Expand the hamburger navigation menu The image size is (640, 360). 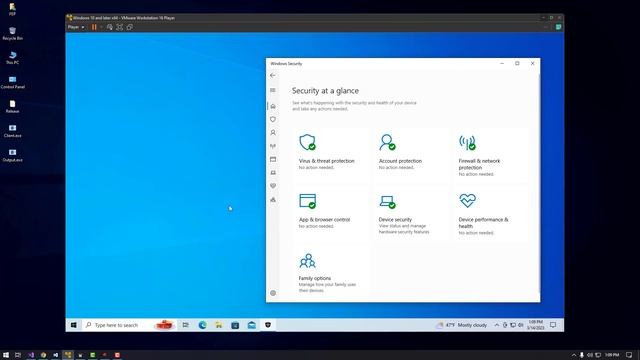point(273,90)
